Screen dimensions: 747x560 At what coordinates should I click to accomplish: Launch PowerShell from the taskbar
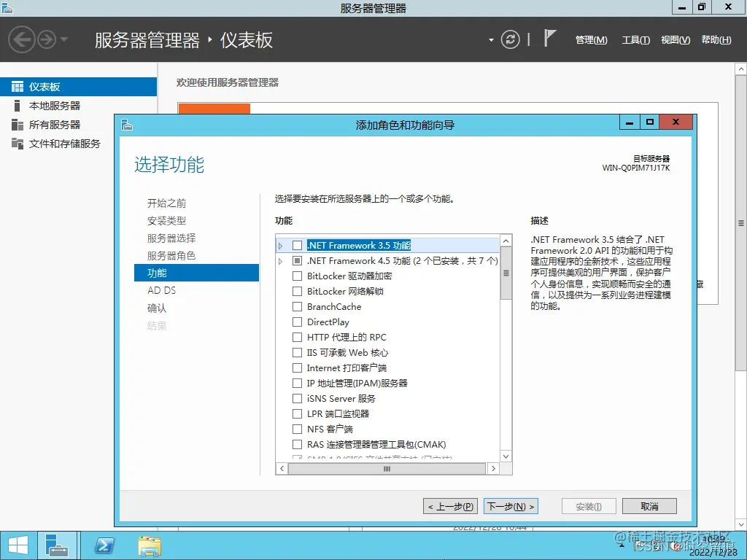(103, 545)
